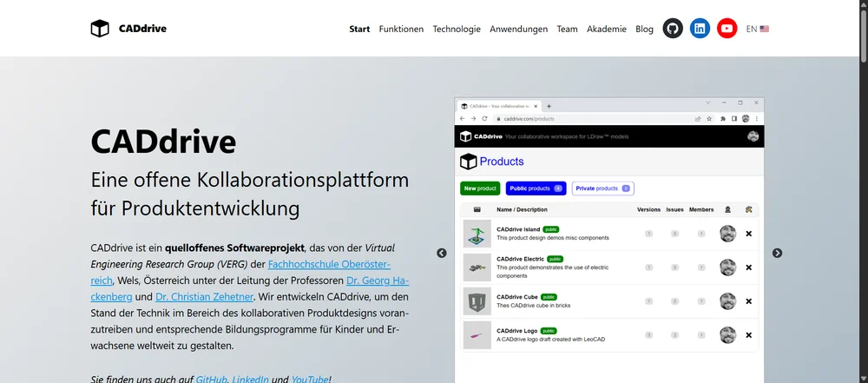
Task: Click the YouTube text link in paragraph
Action: click(x=310, y=380)
